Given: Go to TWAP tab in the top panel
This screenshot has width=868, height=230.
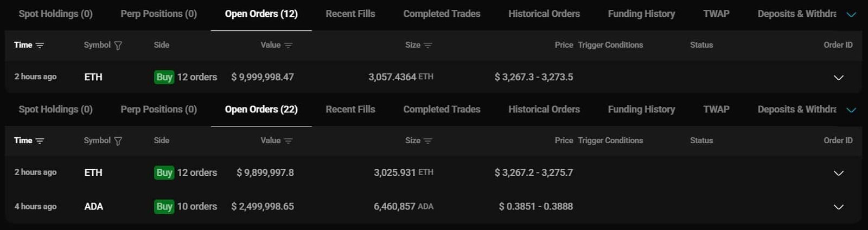Looking at the screenshot, I should point(716,14).
